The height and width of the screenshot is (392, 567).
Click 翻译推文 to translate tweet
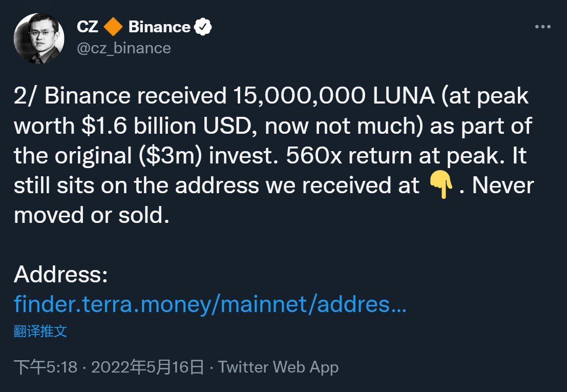40,331
